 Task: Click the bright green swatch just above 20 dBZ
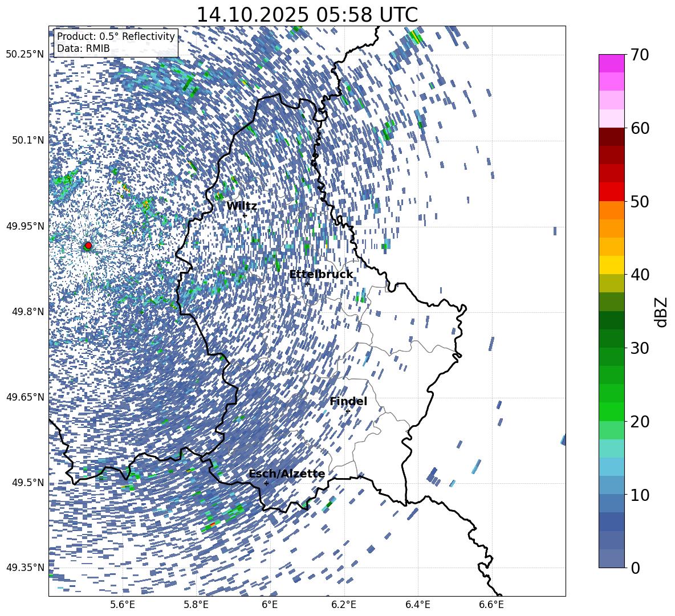[612, 411]
